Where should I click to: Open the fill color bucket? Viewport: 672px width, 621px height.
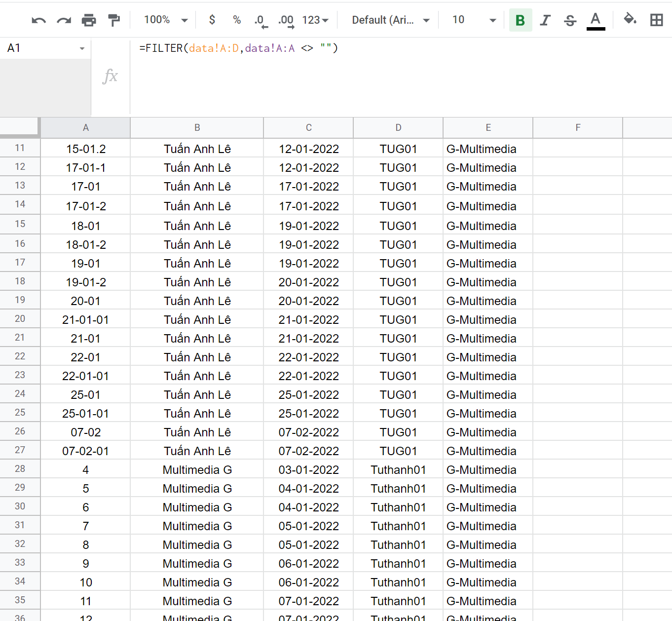point(630,19)
